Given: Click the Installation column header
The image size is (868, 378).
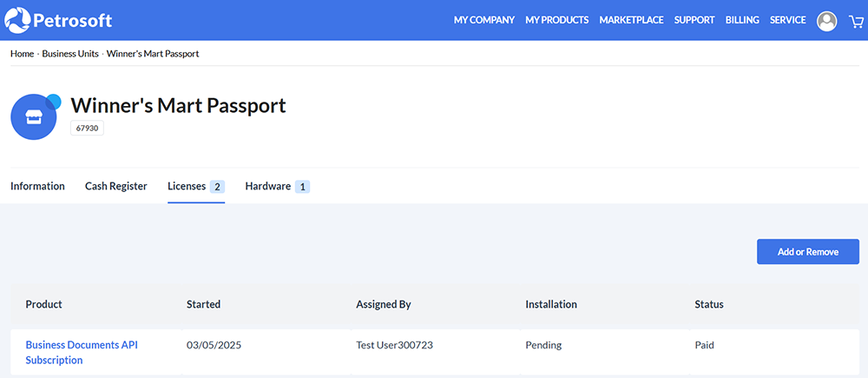Looking at the screenshot, I should pos(551,304).
